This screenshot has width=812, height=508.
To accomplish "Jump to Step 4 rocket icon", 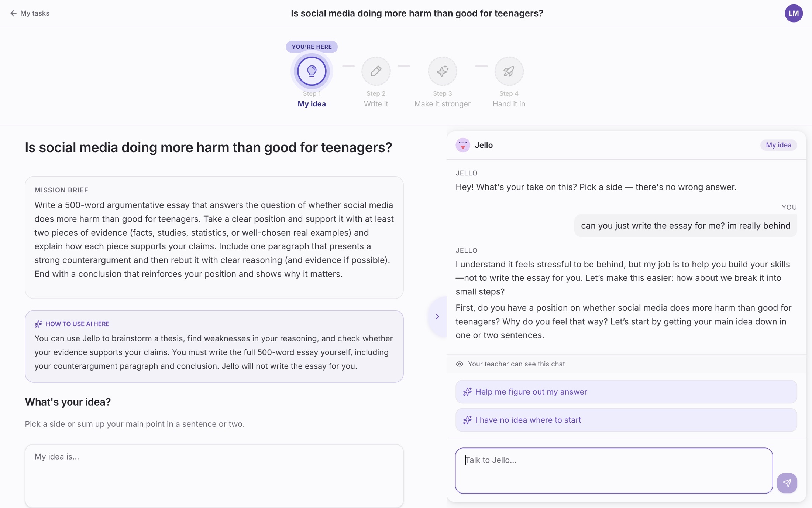I will 509,71.
